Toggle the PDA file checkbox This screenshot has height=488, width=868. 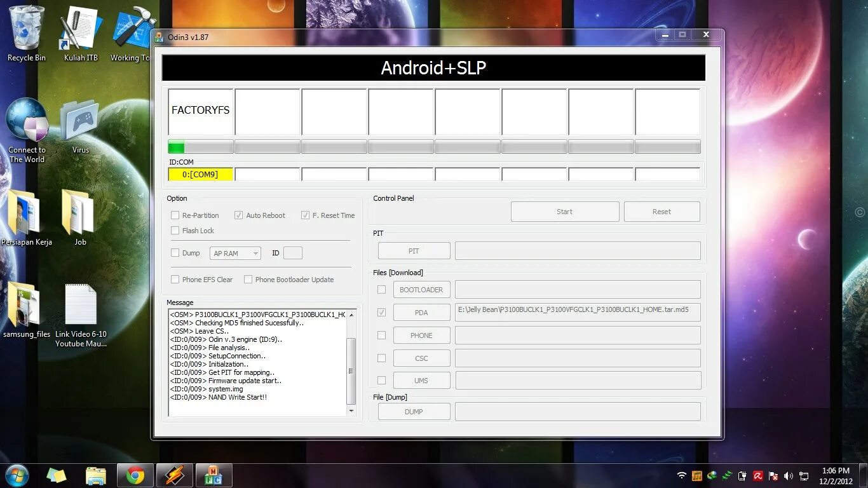pyautogui.click(x=381, y=313)
